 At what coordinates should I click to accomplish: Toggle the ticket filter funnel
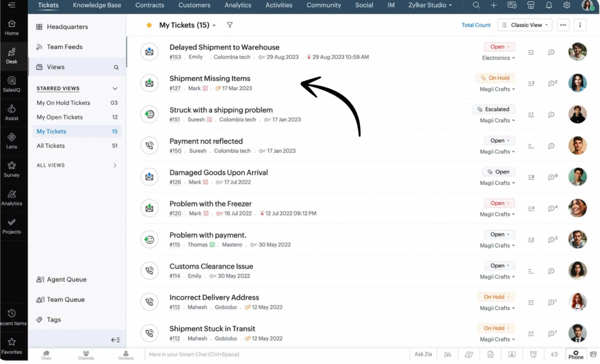[x=229, y=25]
